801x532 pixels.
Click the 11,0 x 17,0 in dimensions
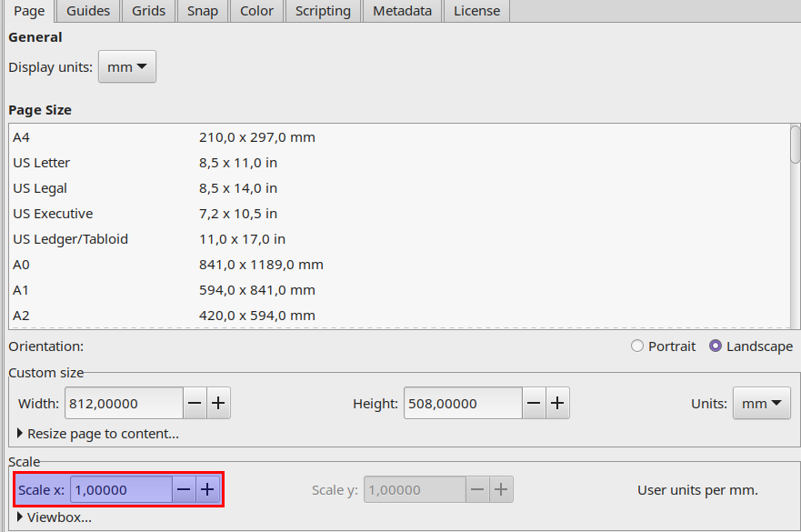point(242,239)
